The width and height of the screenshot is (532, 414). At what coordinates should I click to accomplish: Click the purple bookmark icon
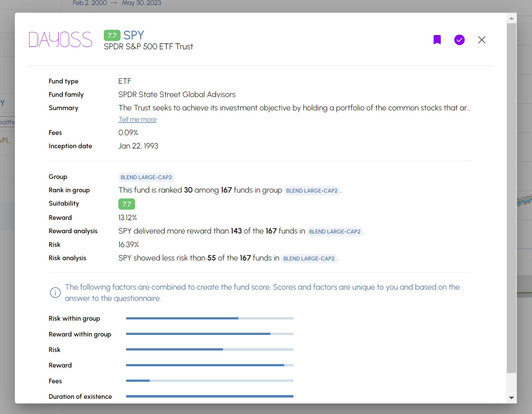coord(437,40)
